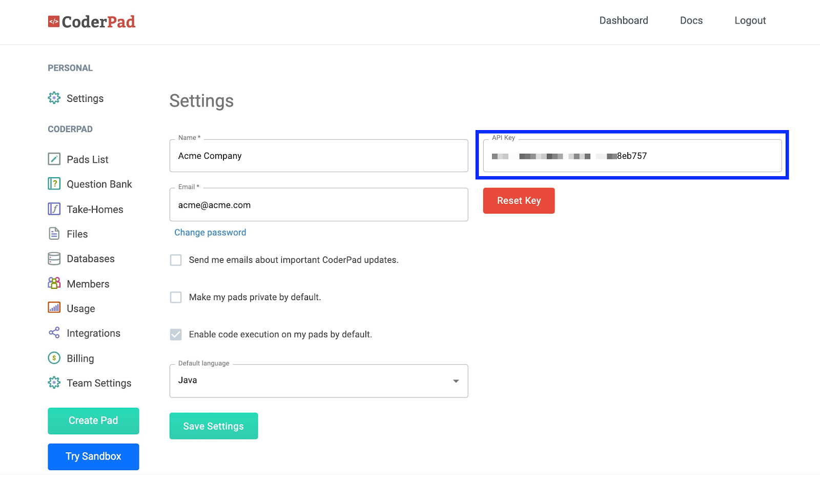Click the dropdown arrow next to Java

456,381
